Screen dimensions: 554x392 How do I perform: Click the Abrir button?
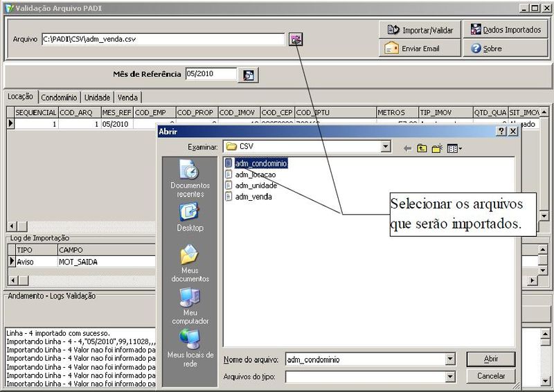pos(490,359)
